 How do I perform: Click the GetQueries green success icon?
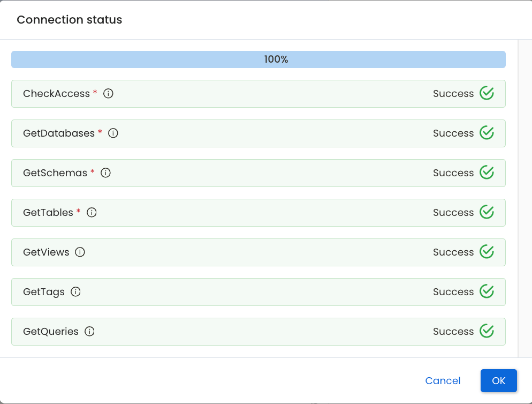point(487,331)
